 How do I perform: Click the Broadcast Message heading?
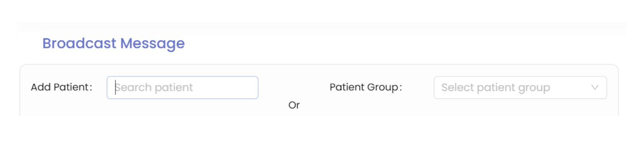[x=113, y=43]
